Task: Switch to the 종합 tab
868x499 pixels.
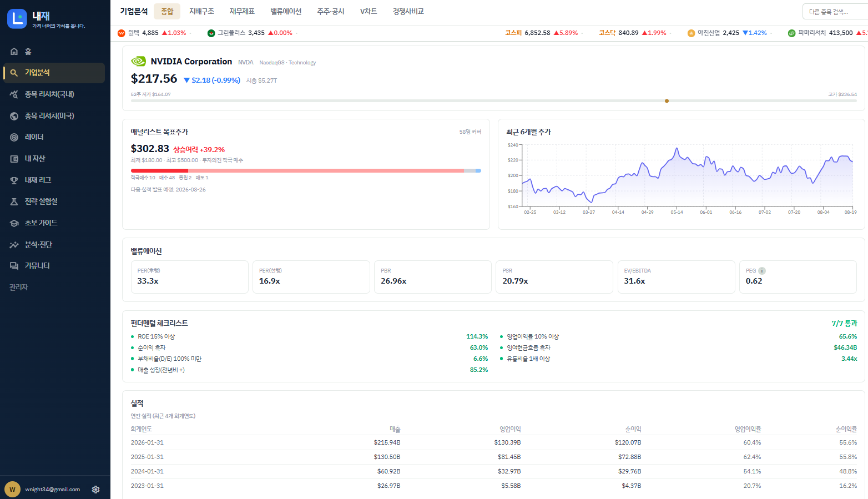Action: [167, 11]
